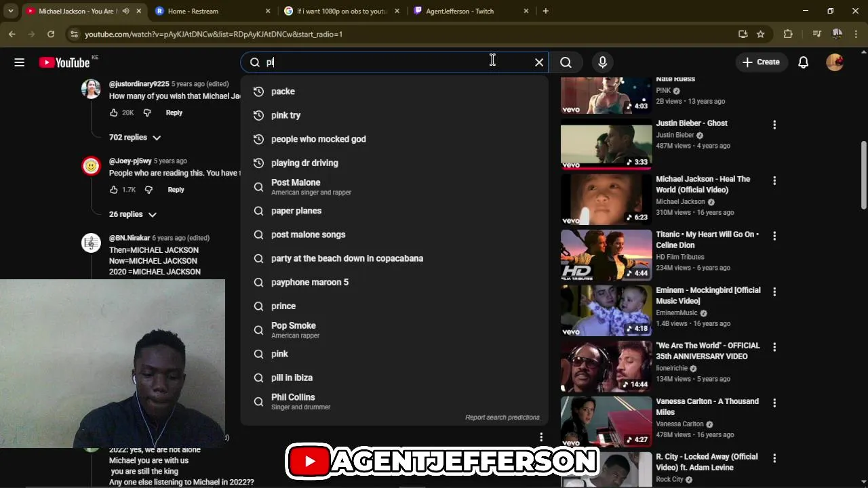
Task: Click the Create button
Action: [761, 62]
